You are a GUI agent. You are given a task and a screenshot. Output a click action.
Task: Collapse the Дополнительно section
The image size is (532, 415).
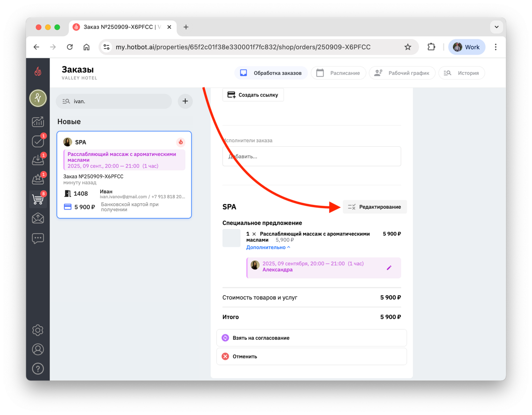click(268, 248)
